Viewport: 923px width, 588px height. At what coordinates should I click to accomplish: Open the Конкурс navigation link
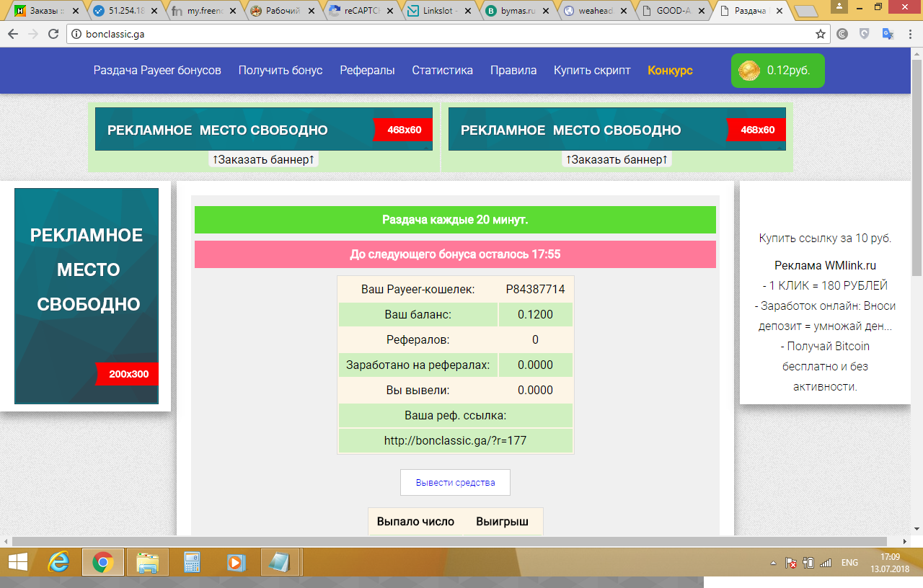[670, 70]
